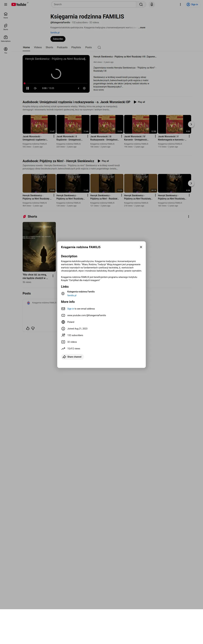Click Share channel in the dialog

[x=72, y=357]
